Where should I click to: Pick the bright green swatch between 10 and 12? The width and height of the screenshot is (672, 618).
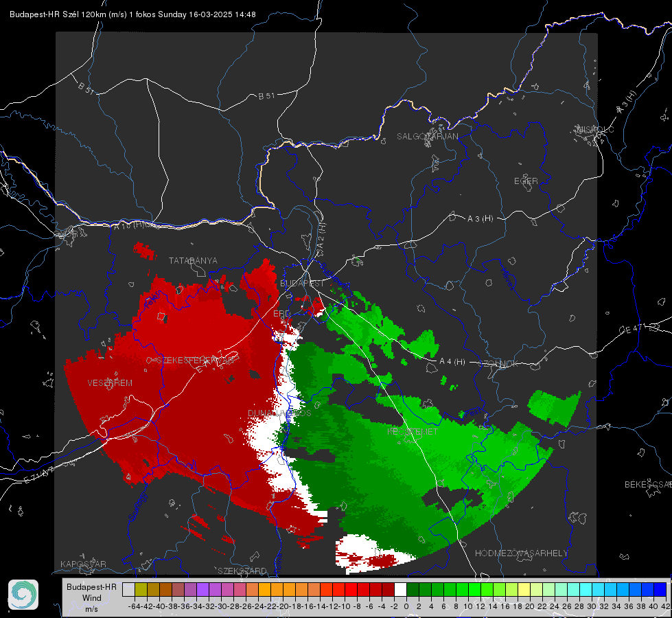(474, 589)
